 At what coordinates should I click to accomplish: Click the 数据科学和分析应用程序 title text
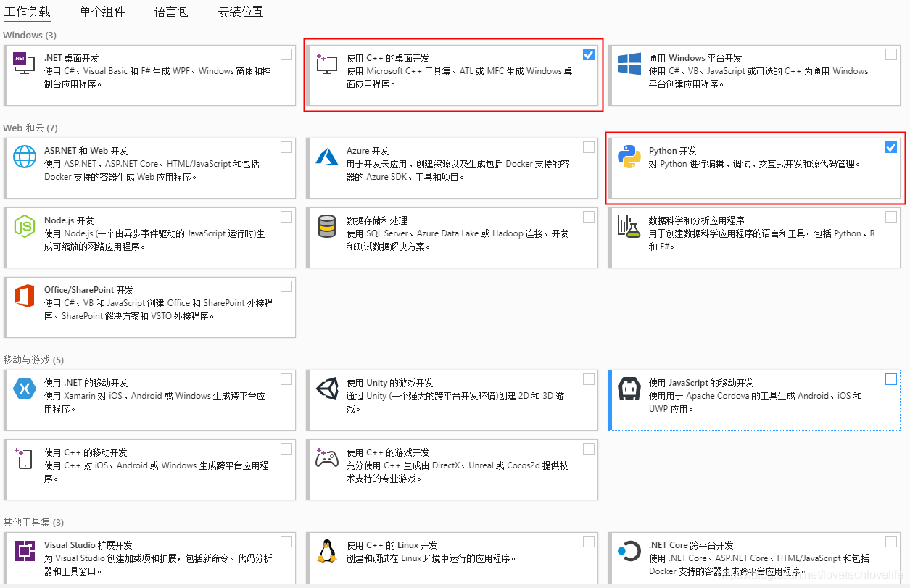point(697,220)
